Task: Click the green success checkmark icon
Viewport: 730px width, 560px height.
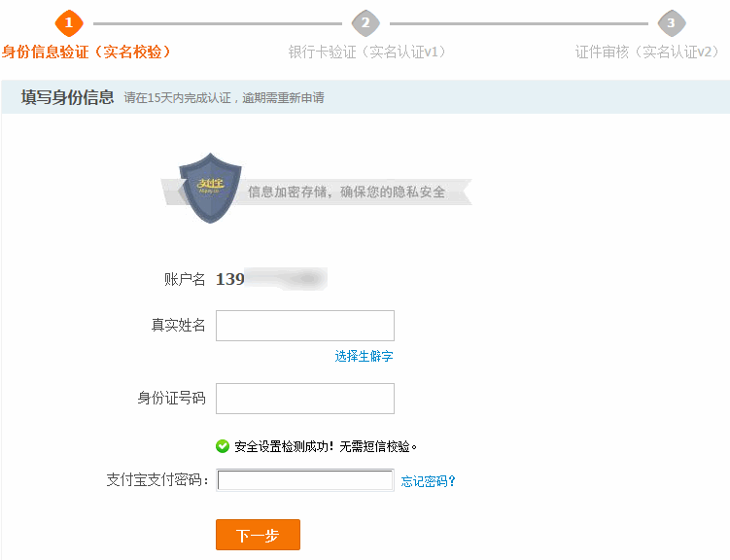Action: (x=223, y=446)
